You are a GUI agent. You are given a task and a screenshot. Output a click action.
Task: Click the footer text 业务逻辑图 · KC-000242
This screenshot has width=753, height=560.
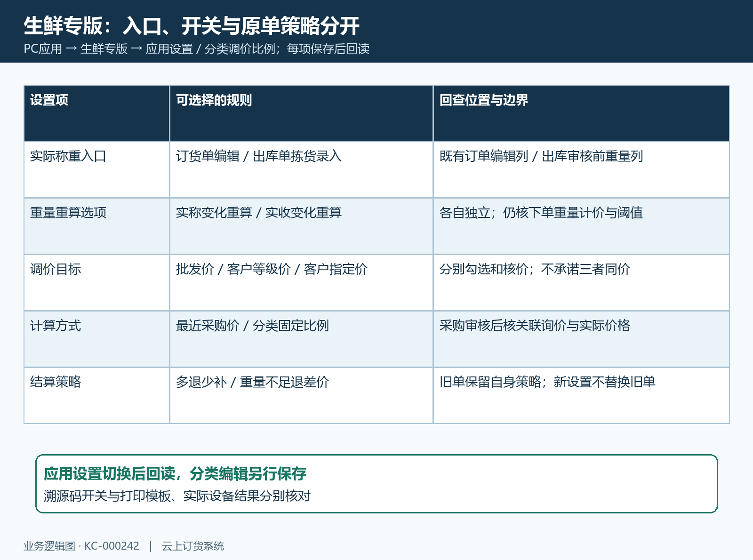81,546
